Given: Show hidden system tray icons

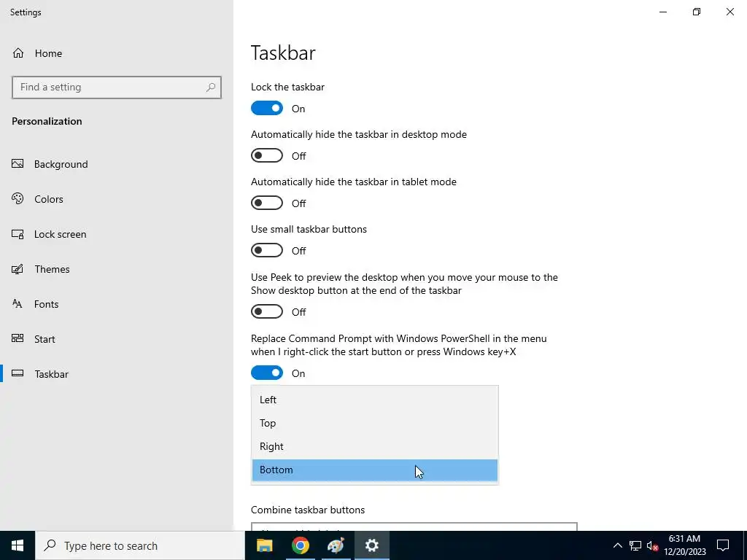Looking at the screenshot, I should [x=617, y=545].
